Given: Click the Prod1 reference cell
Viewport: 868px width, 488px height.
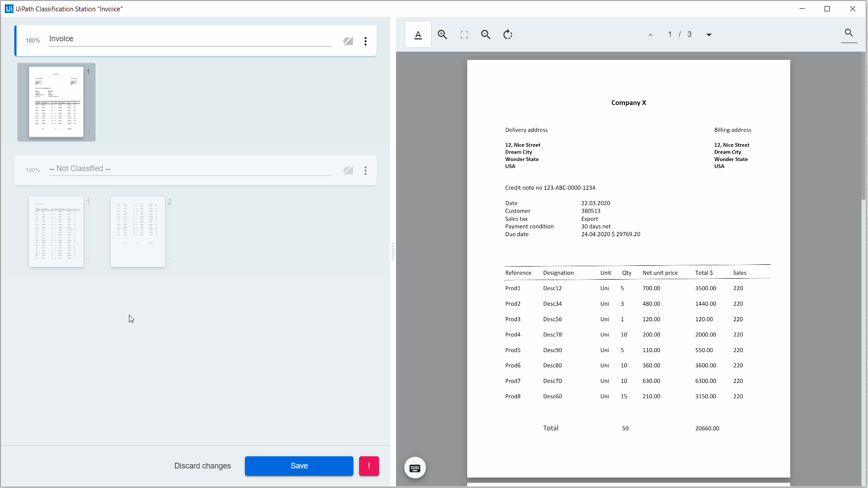Looking at the screenshot, I should pos(513,288).
